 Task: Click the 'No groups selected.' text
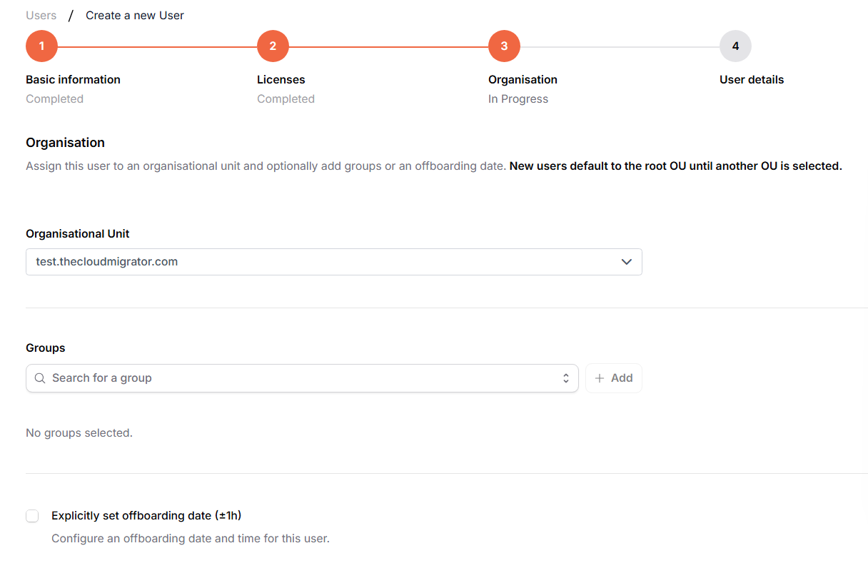pos(79,432)
